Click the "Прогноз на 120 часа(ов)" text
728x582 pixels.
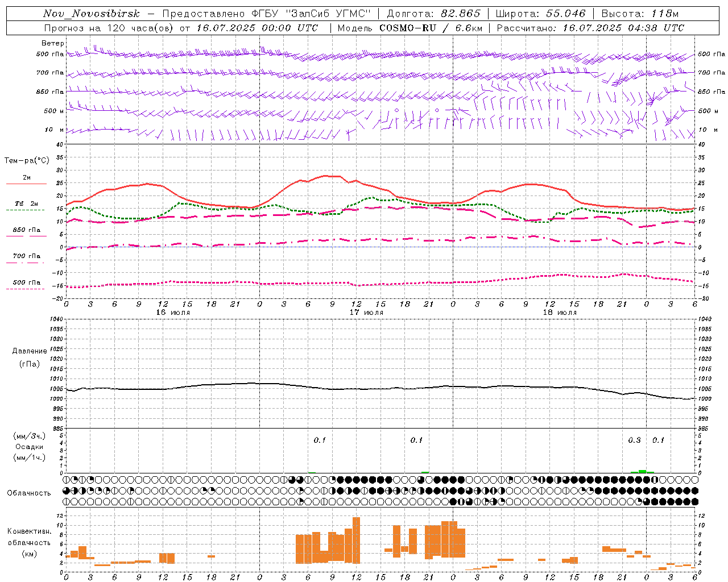click(109, 28)
